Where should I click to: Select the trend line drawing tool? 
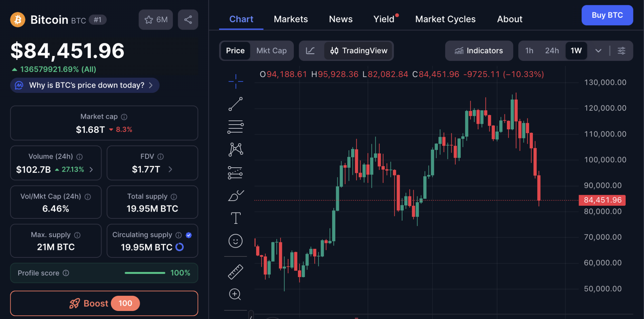coord(235,104)
